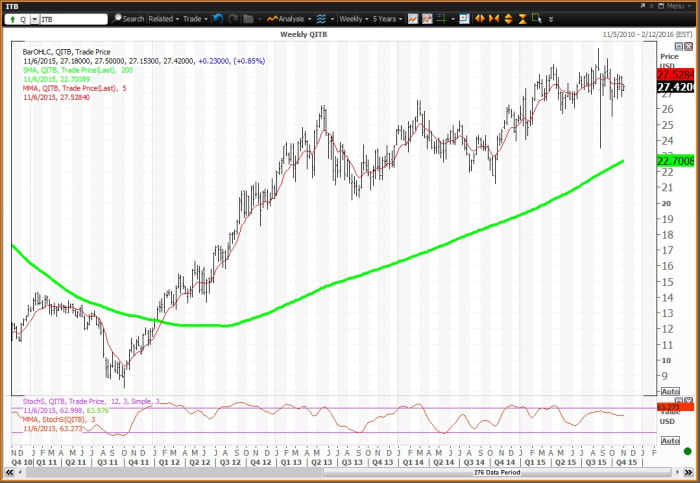Expand the toolbar overflow chevron
This screenshot has height=483, width=700.
(551, 19)
